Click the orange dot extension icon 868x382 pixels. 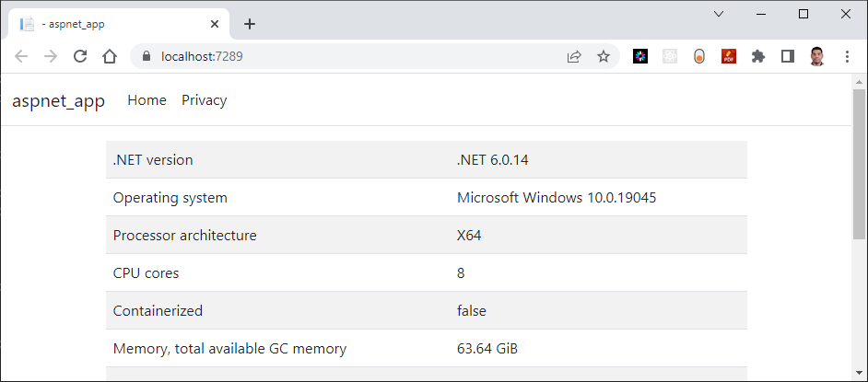coord(699,56)
